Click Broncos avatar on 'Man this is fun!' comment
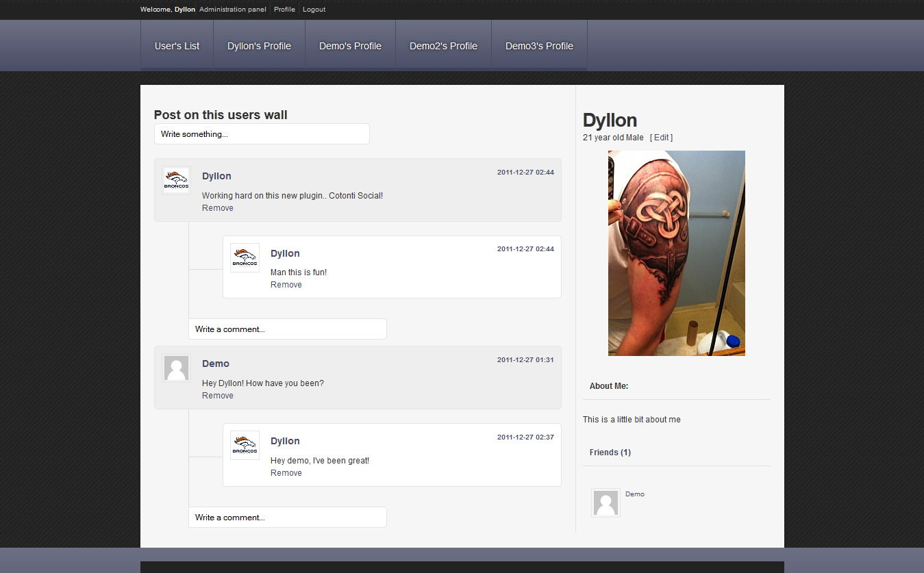This screenshot has height=573, width=924. point(245,258)
